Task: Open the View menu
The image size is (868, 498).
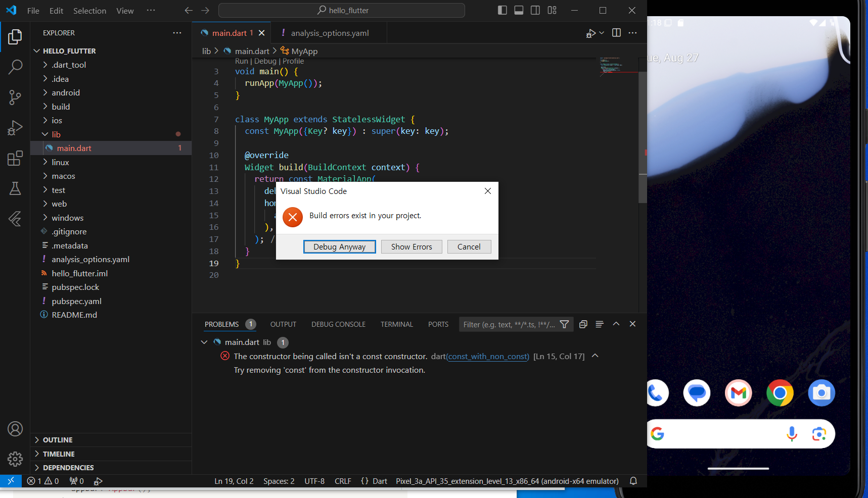Action: [x=125, y=11]
